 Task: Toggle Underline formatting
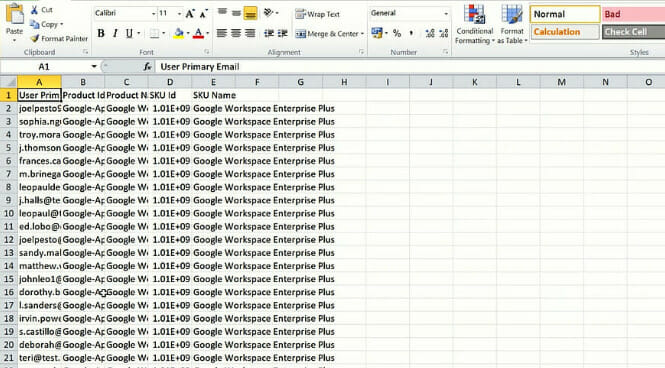[129, 33]
